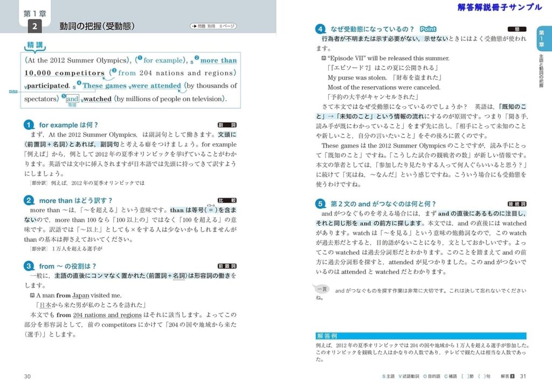Image resolution: width=552 pixels, height=392 pixels.
Task: Select the black 前置詞 tag badge
Action: pyautogui.click(x=226, y=266)
